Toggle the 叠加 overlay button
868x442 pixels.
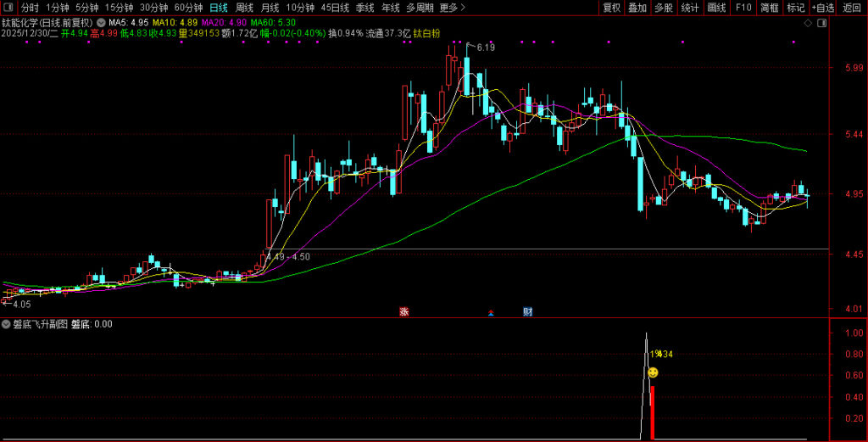click(637, 8)
